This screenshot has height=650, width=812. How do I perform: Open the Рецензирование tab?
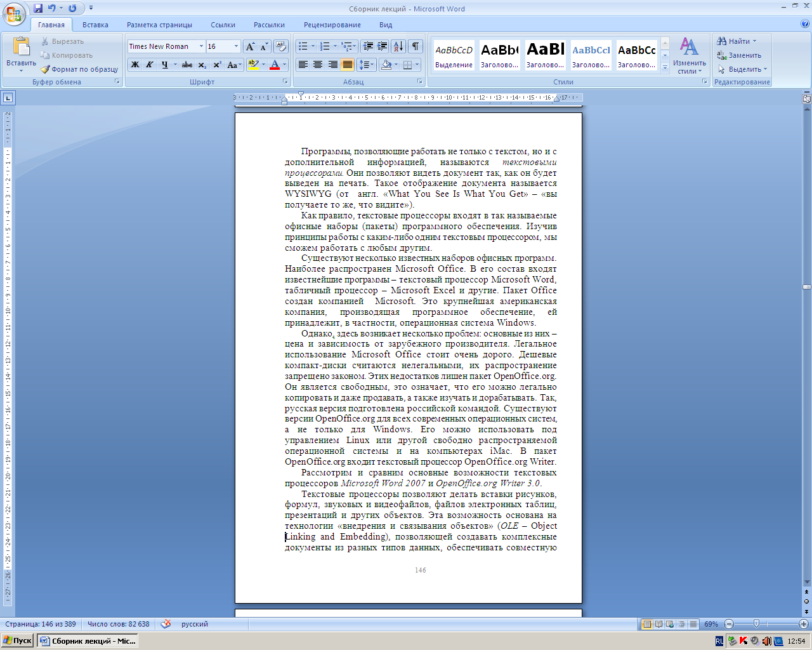coord(332,25)
